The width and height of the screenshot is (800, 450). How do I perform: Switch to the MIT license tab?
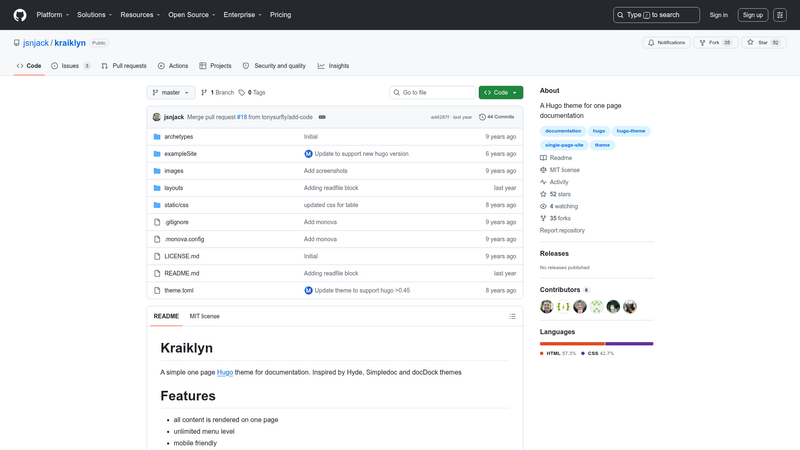tap(205, 316)
